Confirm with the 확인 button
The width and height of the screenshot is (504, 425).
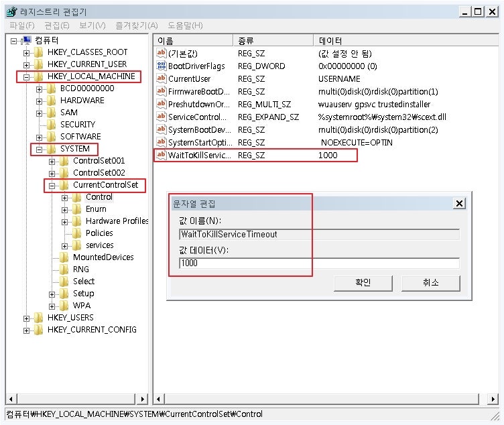click(363, 283)
